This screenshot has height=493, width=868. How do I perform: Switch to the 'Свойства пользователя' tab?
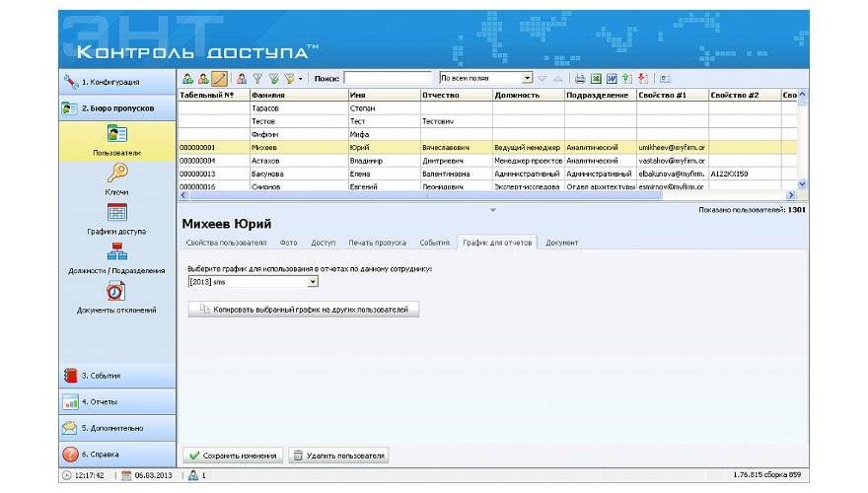click(x=226, y=243)
